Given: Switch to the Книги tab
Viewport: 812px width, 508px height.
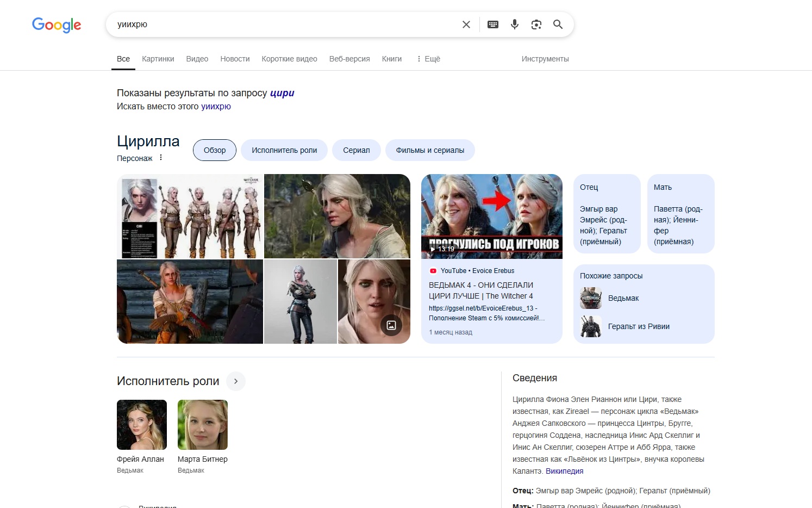Looking at the screenshot, I should [x=392, y=59].
